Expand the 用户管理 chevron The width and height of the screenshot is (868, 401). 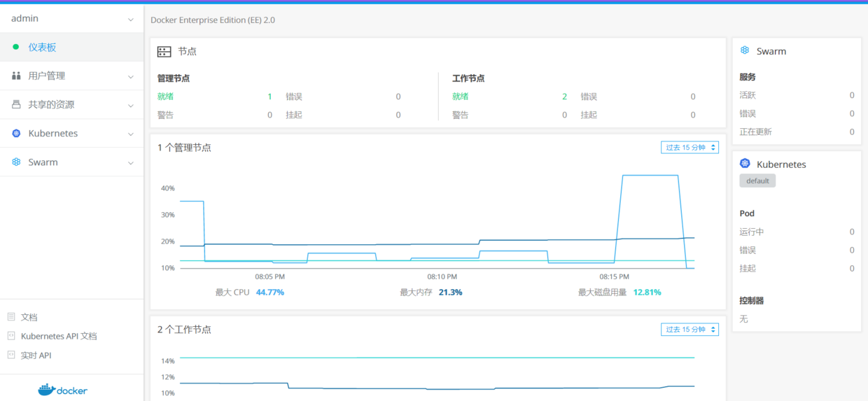[130, 76]
